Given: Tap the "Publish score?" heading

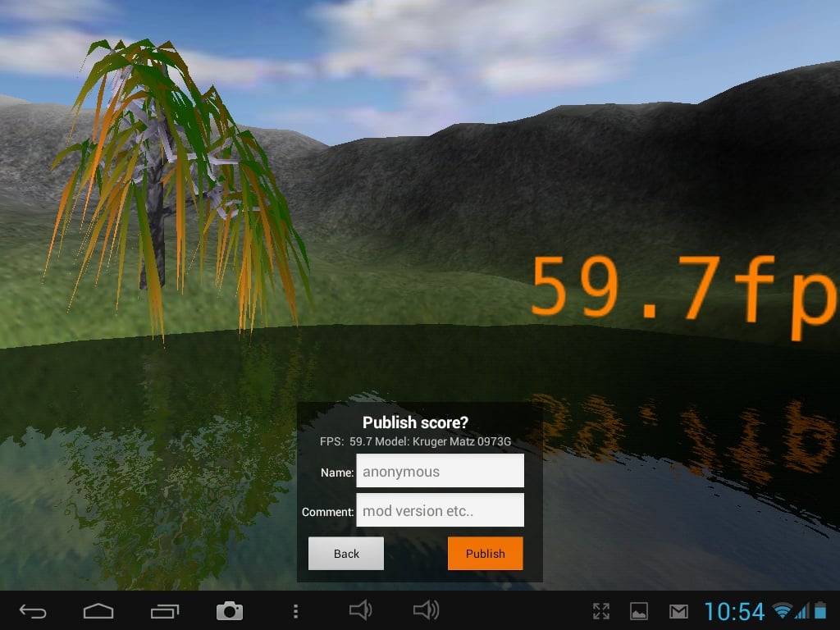Looking at the screenshot, I should pyautogui.click(x=416, y=422).
